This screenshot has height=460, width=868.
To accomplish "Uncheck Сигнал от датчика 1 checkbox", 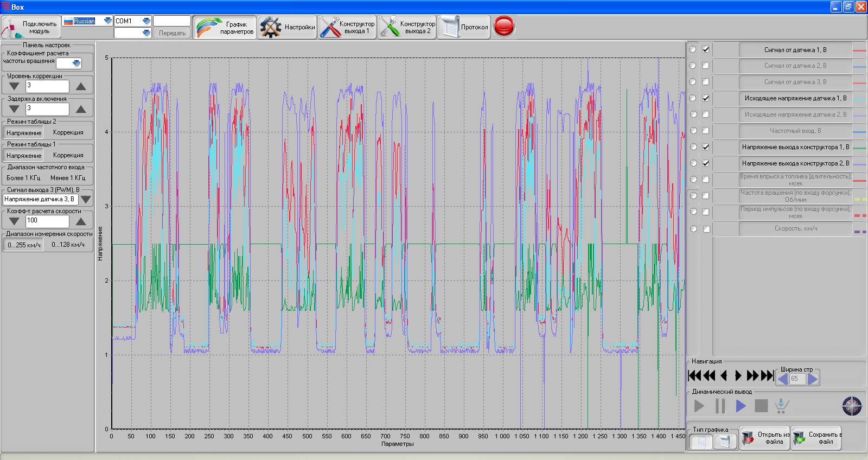I will 706,49.
